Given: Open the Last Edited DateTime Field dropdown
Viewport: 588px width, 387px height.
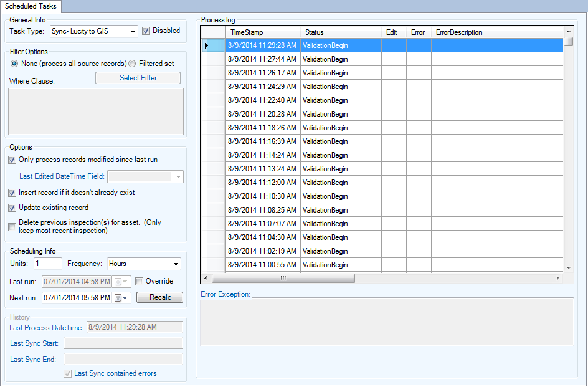Looking at the screenshot, I should [179, 177].
